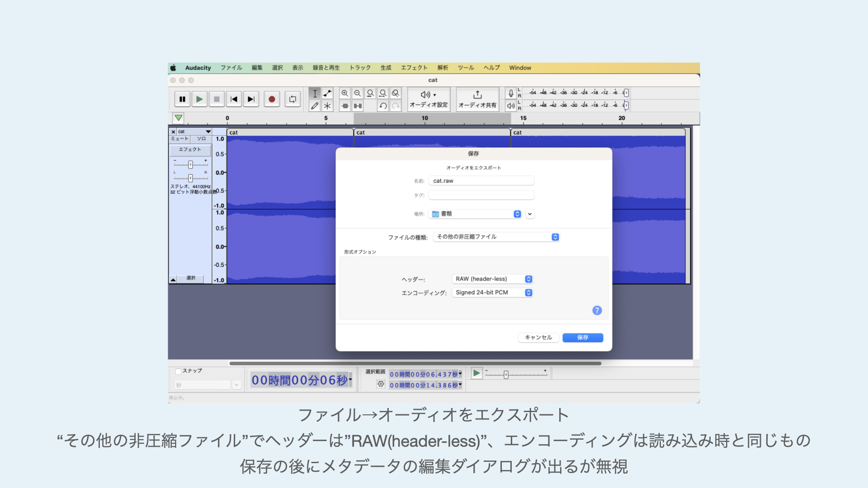The image size is (868, 488).
Task: Open the エフェクト menu in the menu bar
Action: (414, 68)
